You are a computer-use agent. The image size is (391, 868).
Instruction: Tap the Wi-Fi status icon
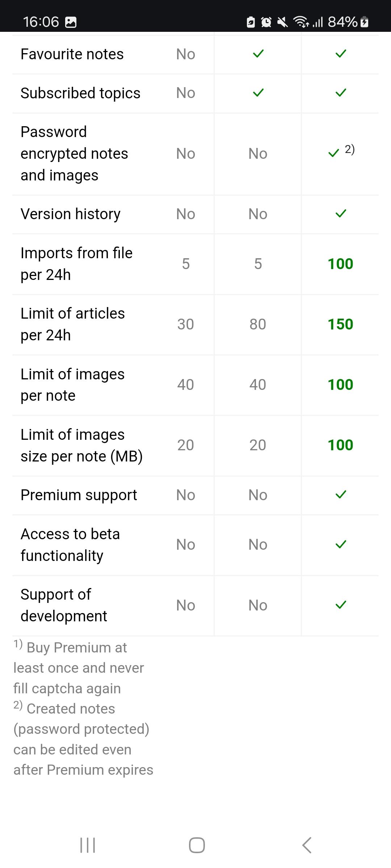coord(301,22)
